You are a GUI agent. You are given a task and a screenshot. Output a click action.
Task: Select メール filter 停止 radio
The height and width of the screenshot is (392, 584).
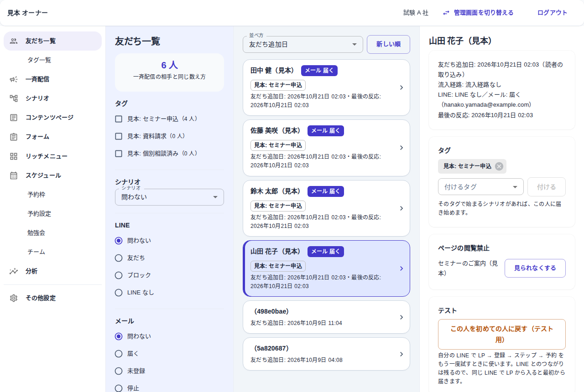click(119, 388)
